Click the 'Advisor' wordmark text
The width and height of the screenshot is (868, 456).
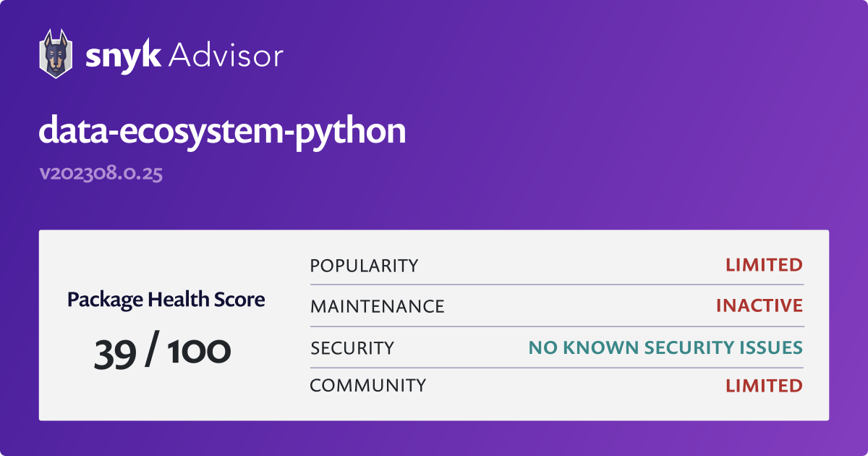tap(226, 54)
